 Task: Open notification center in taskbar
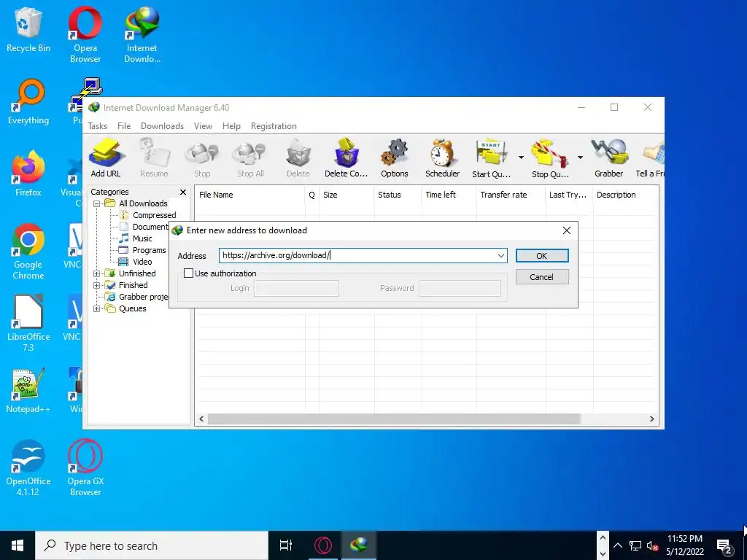coord(725,546)
